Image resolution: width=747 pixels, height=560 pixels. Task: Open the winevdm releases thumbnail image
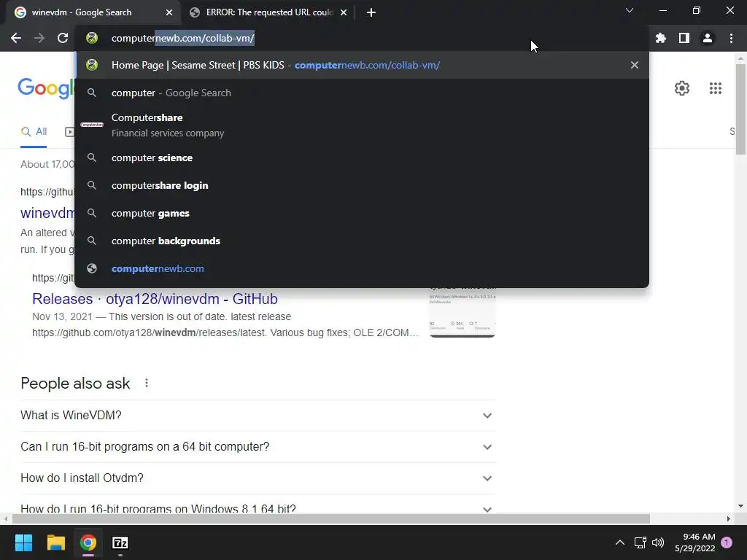[x=462, y=312]
